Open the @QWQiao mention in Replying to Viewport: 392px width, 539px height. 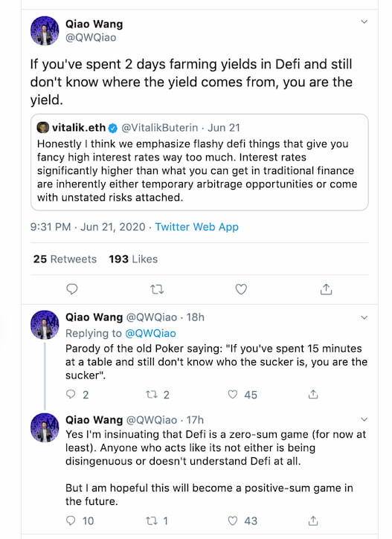click(150, 333)
